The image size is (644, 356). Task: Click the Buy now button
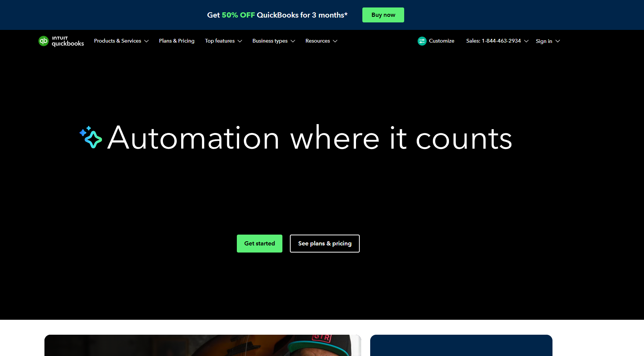383,15
